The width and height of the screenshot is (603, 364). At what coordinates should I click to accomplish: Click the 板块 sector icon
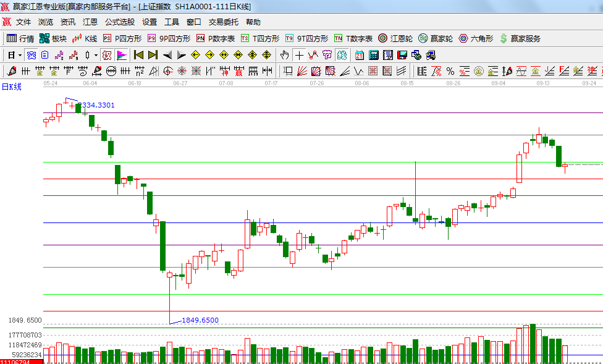(53, 38)
